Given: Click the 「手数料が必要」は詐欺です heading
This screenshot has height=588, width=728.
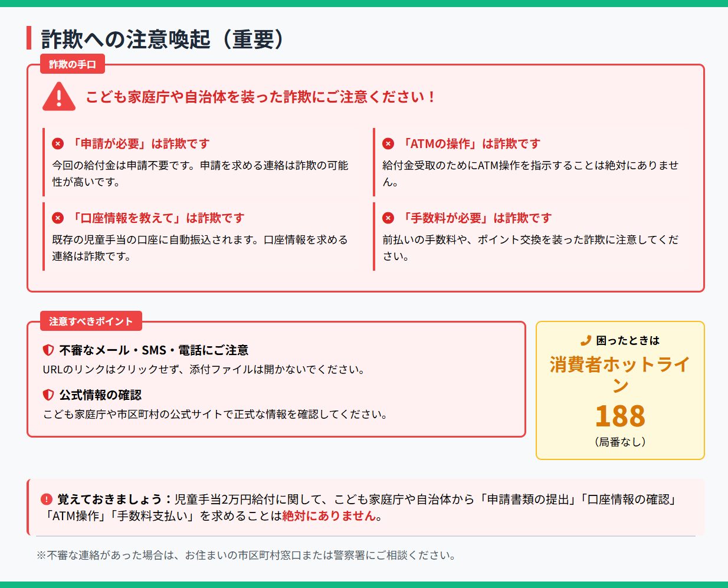Looking at the screenshot, I should [476, 218].
